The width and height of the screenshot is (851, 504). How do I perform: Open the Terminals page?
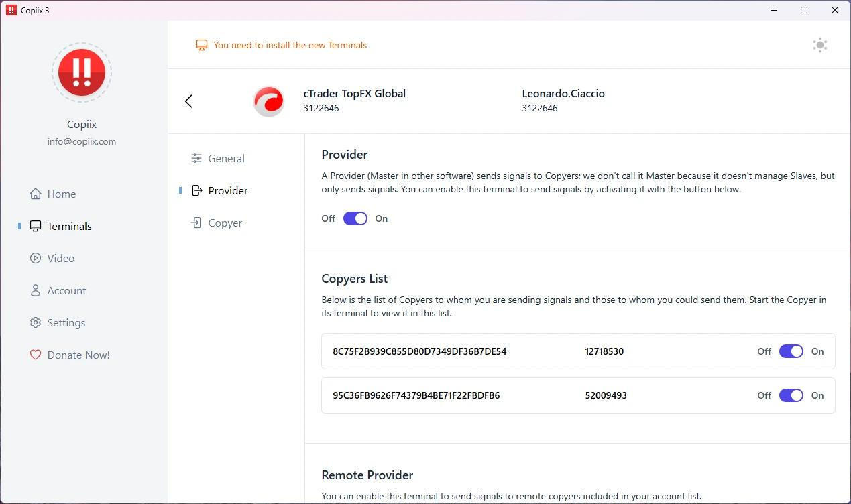(69, 226)
